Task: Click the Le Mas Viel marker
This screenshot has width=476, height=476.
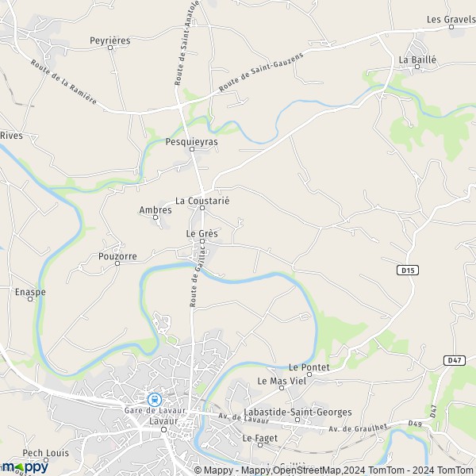Action: 282,388
